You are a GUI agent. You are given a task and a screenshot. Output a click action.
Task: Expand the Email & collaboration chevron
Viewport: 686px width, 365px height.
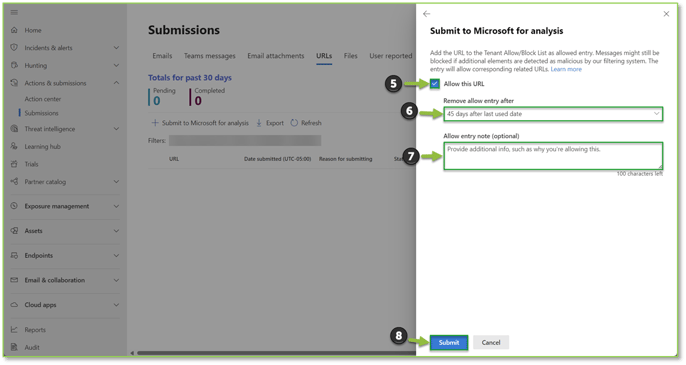click(116, 280)
